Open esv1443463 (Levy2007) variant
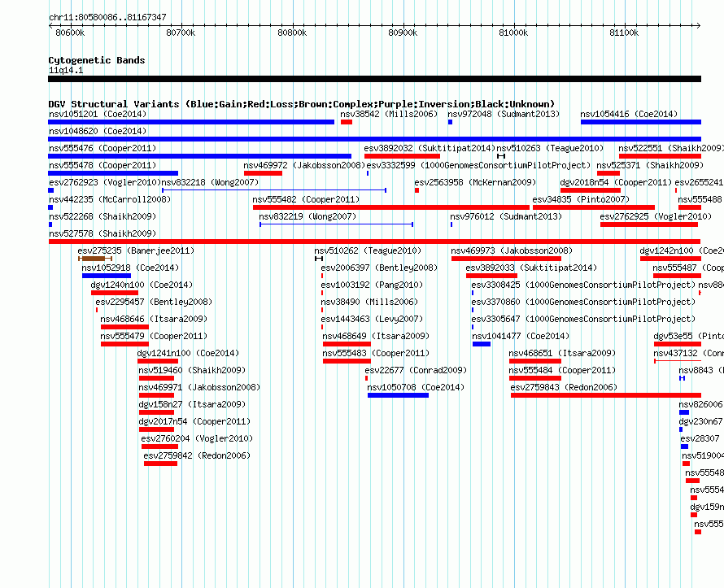The width and height of the screenshot is (724, 588). pos(372,319)
